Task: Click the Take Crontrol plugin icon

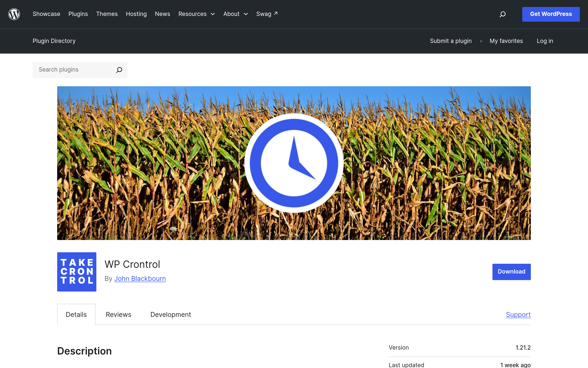Action: 77,272
